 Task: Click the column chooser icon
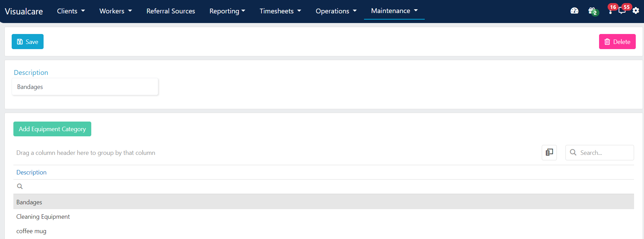click(549, 152)
